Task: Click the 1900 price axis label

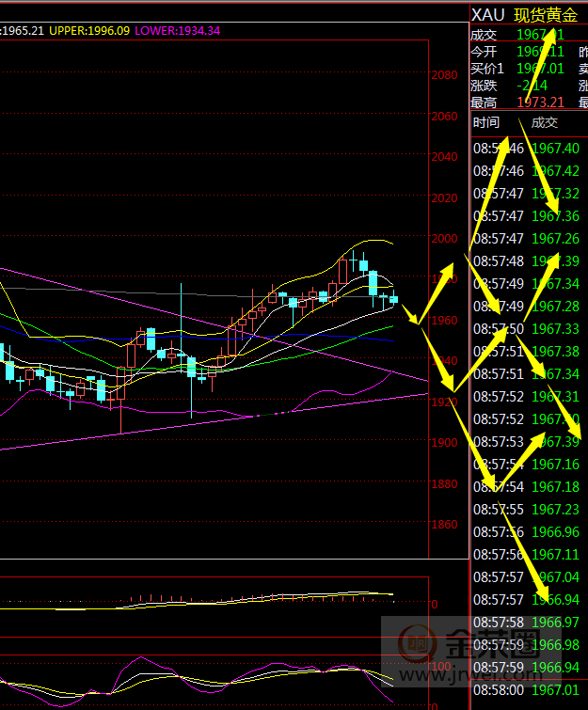Action: tap(443, 443)
